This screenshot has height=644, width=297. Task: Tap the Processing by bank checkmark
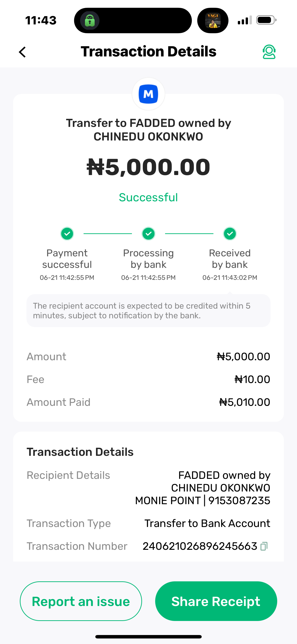148,234
